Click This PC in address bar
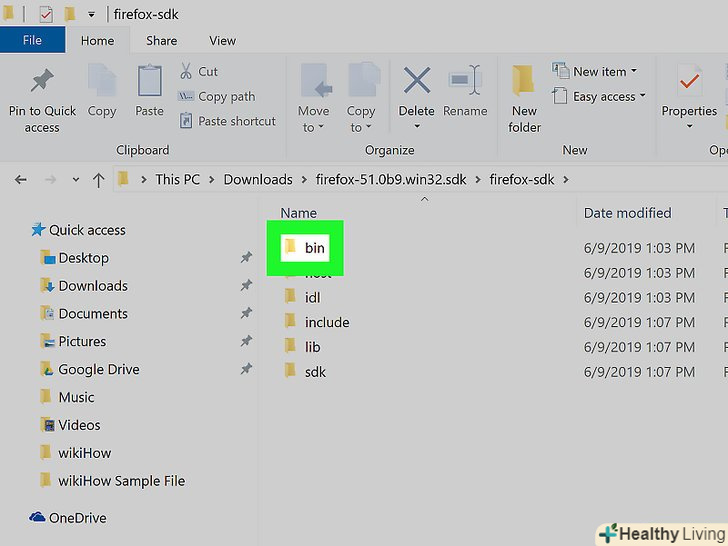 [177, 180]
